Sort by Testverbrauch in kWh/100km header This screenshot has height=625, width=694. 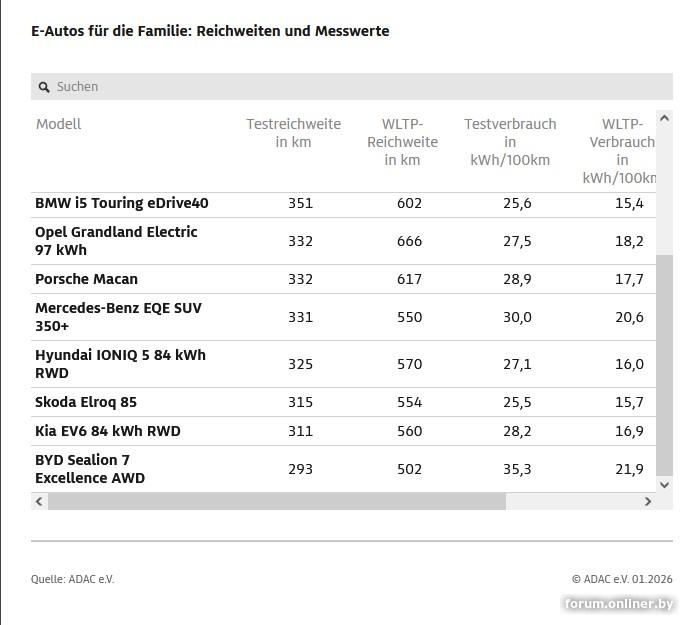[510, 142]
